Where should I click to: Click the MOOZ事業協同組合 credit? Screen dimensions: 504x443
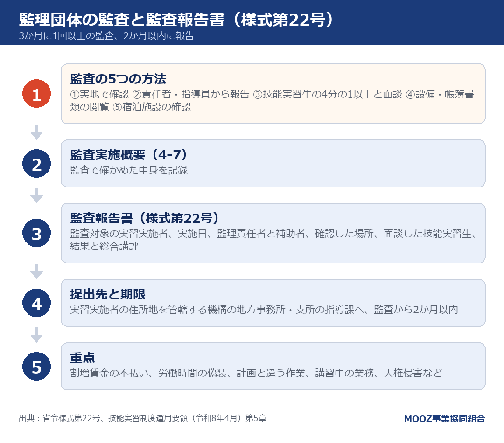pos(445,419)
